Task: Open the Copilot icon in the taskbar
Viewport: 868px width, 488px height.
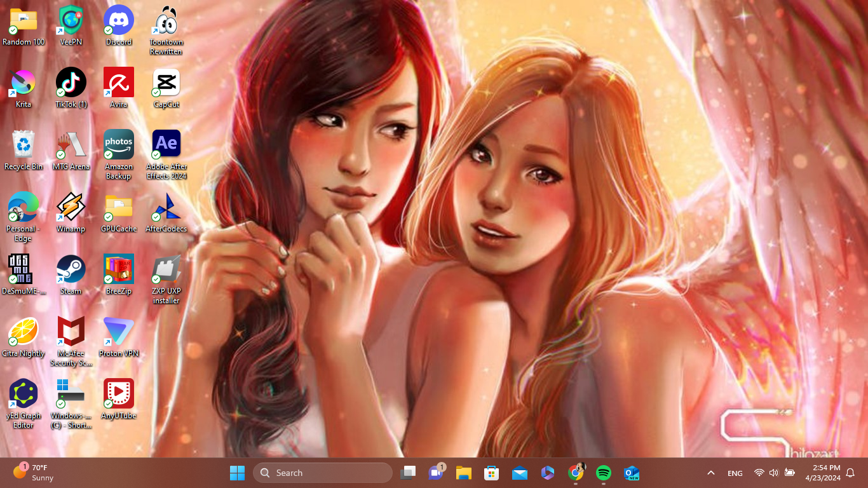Action: [548, 473]
